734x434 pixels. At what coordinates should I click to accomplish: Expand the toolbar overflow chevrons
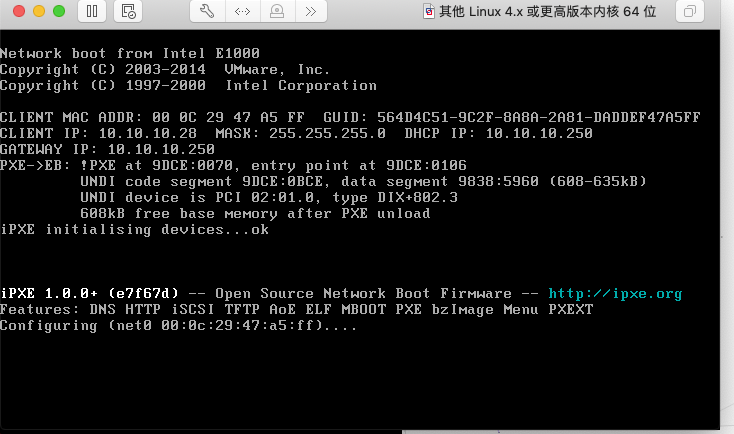pos(311,11)
